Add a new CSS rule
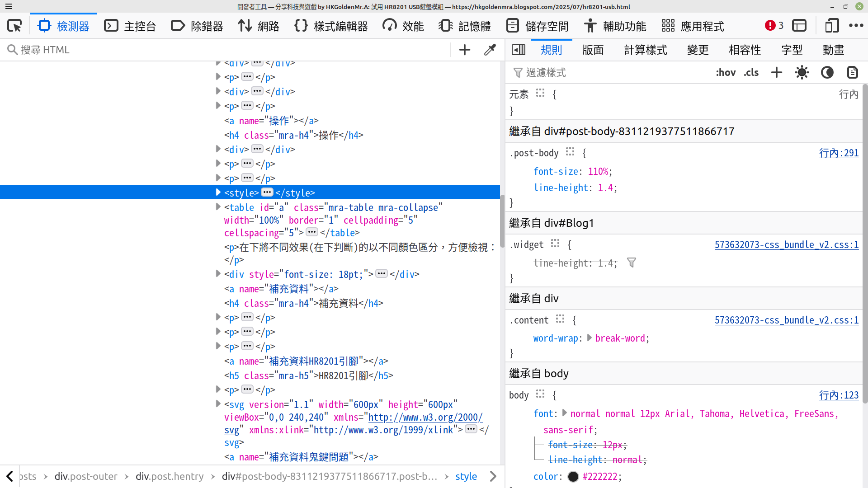The height and width of the screenshot is (488, 868). pyautogui.click(x=777, y=72)
